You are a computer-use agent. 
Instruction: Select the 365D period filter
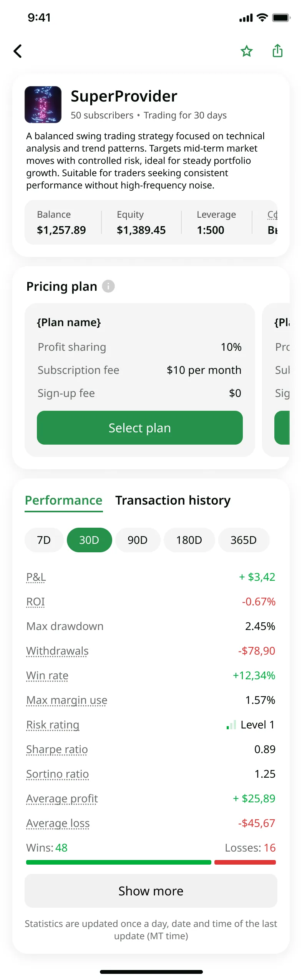(x=244, y=540)
